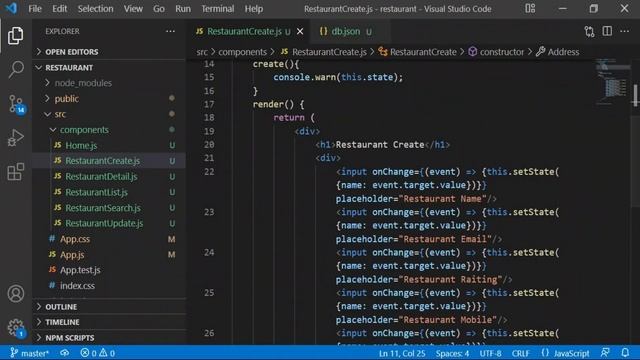This screenshot has width=640, height=360.
Task: Open the Run and Debug view
Action: click(x=16, y=138)
